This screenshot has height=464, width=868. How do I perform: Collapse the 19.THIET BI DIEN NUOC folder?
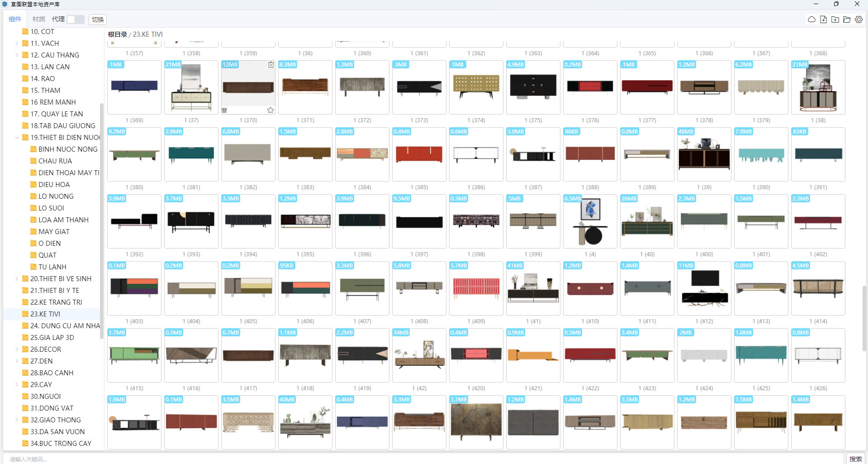[17, 138]
